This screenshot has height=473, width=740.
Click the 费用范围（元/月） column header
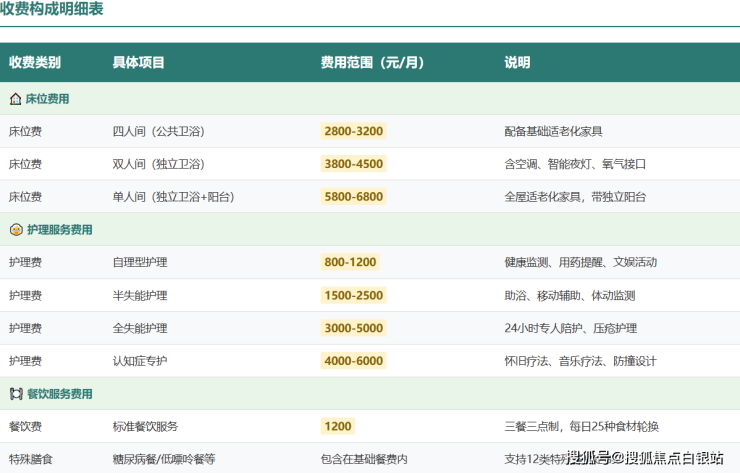[x=372, y=62]
